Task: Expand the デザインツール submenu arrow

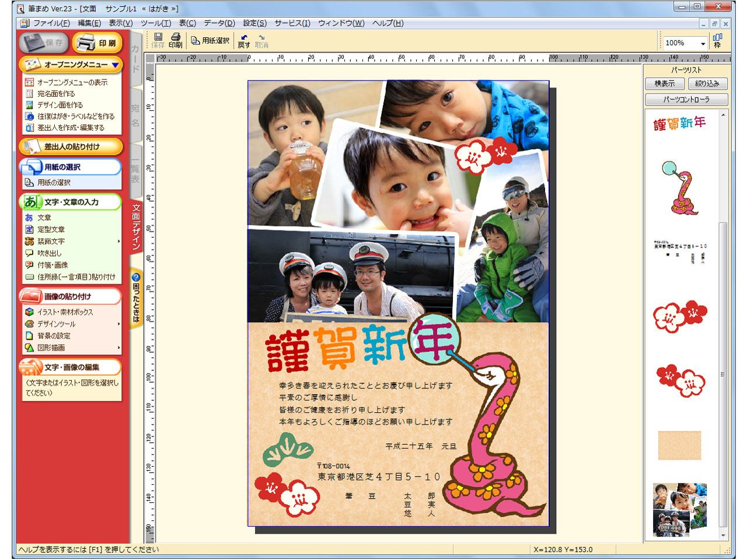Action: pyautogui.click(x=118, y=324)
